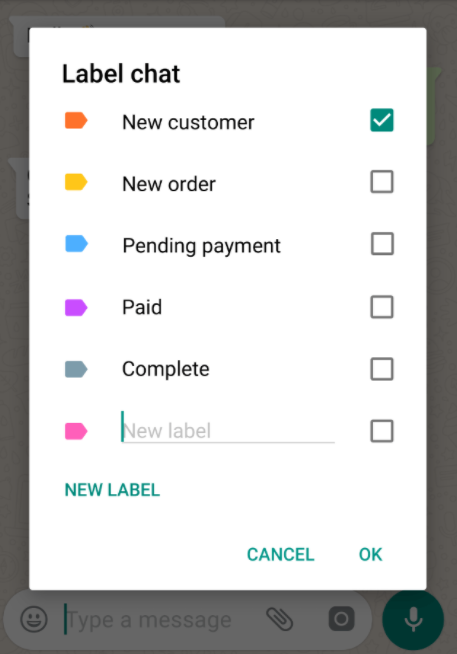
Task: Uncheck the New customer checkbox
Action: point(382,120)
